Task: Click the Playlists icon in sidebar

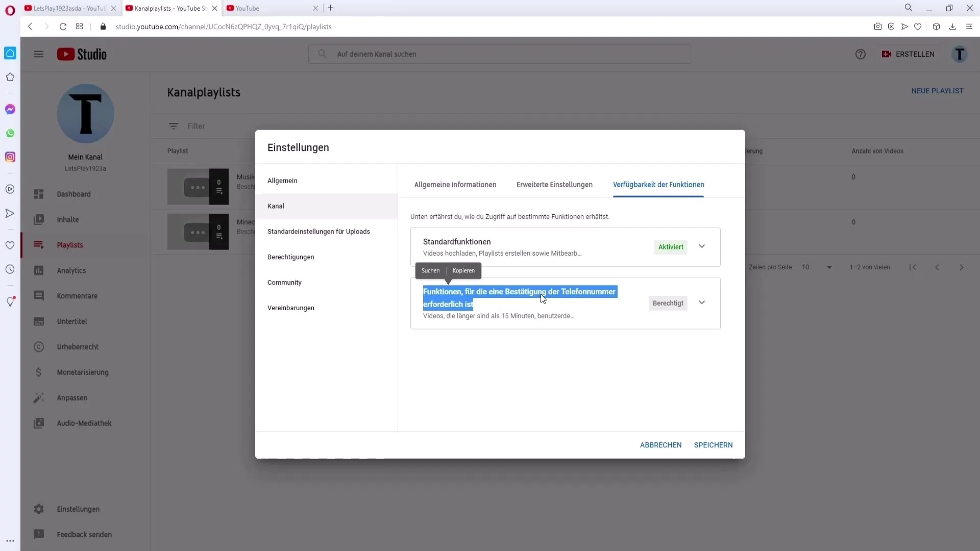Action: (38, 244)
